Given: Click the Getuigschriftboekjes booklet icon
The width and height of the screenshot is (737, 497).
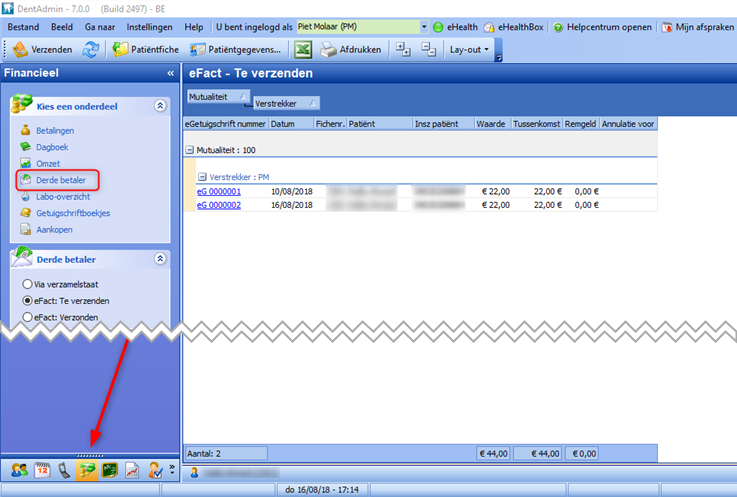Looking at the screenshot, I should [x=25, y=213].
